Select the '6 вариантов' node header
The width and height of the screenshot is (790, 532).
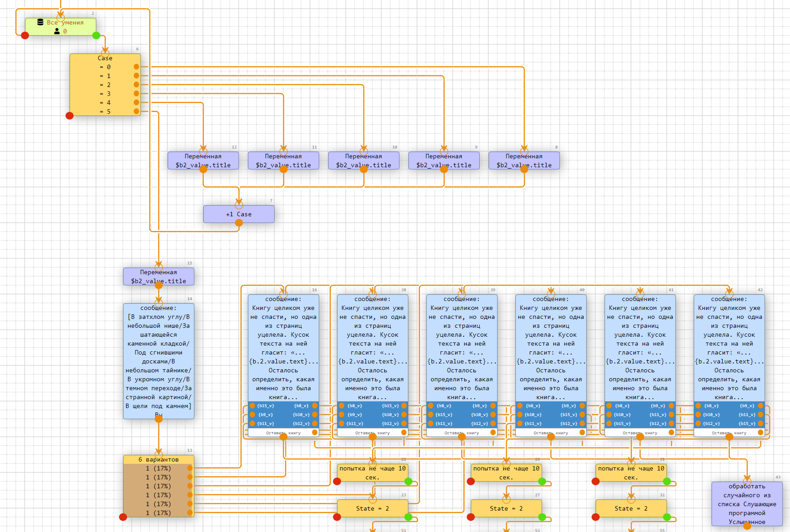tap(159, 459)
